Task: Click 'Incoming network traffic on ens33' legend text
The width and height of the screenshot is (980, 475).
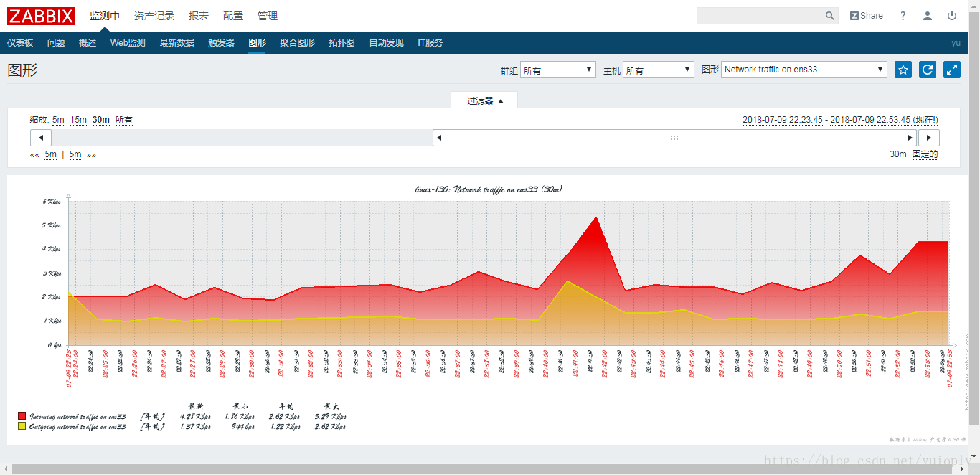Action: (x=78, y=416)
